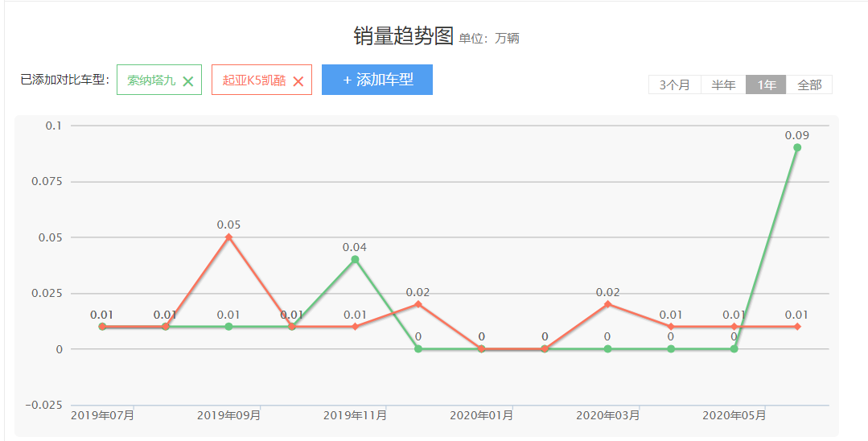The image size is (868, 441).
Task: Click the red 0.05 peak data point
Action: pos(228,237)
